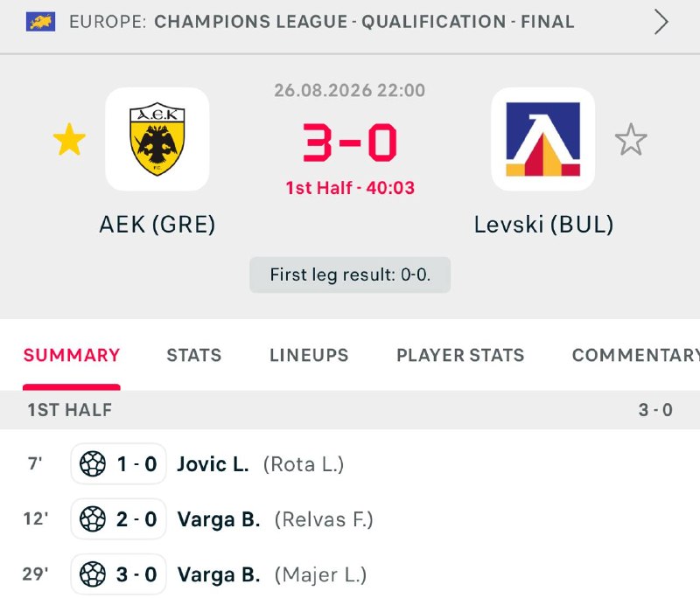Collapse the 1ST HALF section header
The width and height of the screenshot is (700, 598).
[350, 410]
